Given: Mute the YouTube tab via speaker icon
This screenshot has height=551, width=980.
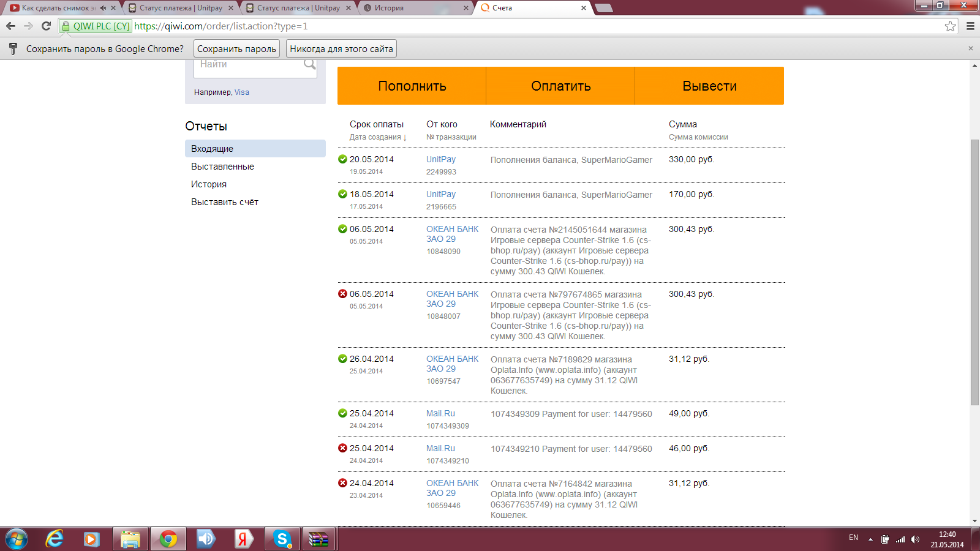Looking at the screenshot, I should point(103,8).
